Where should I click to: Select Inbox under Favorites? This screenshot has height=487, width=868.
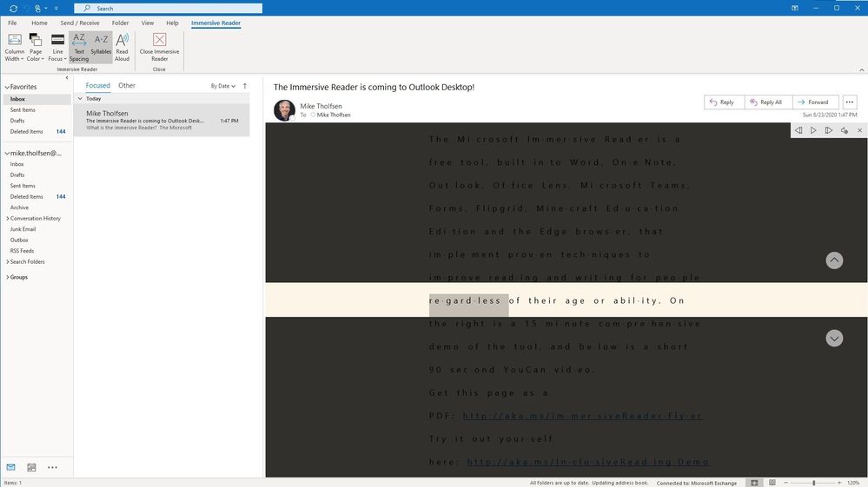36,99
